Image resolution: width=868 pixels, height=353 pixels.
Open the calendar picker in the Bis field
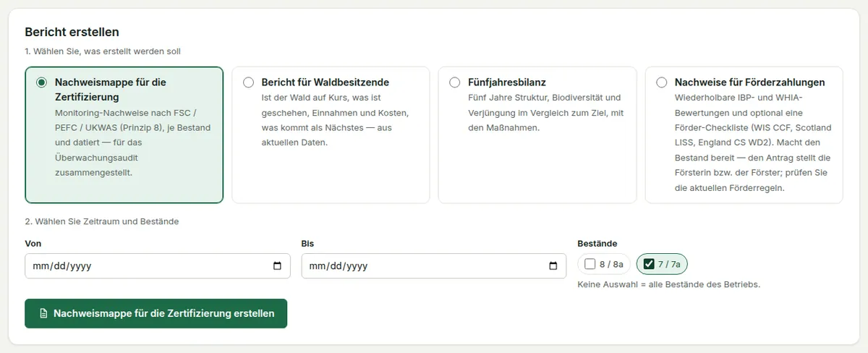554,266
